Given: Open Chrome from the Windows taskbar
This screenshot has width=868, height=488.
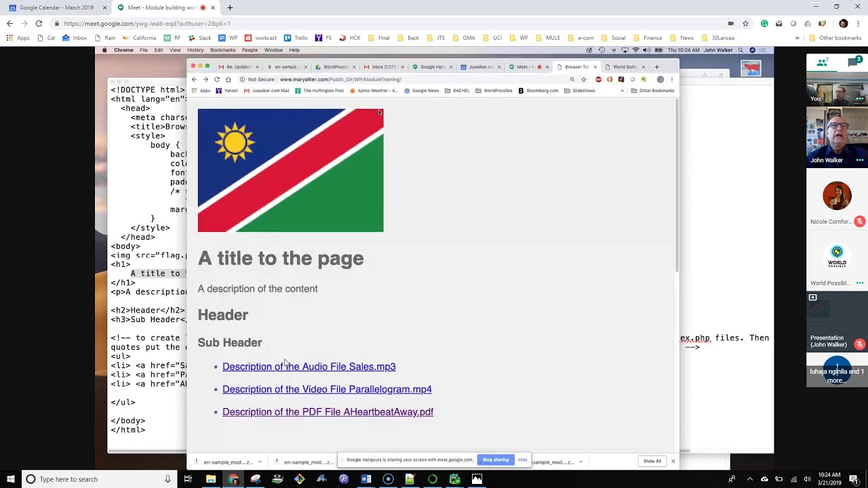Looking at the screenshot, I should tap(233, 479).
